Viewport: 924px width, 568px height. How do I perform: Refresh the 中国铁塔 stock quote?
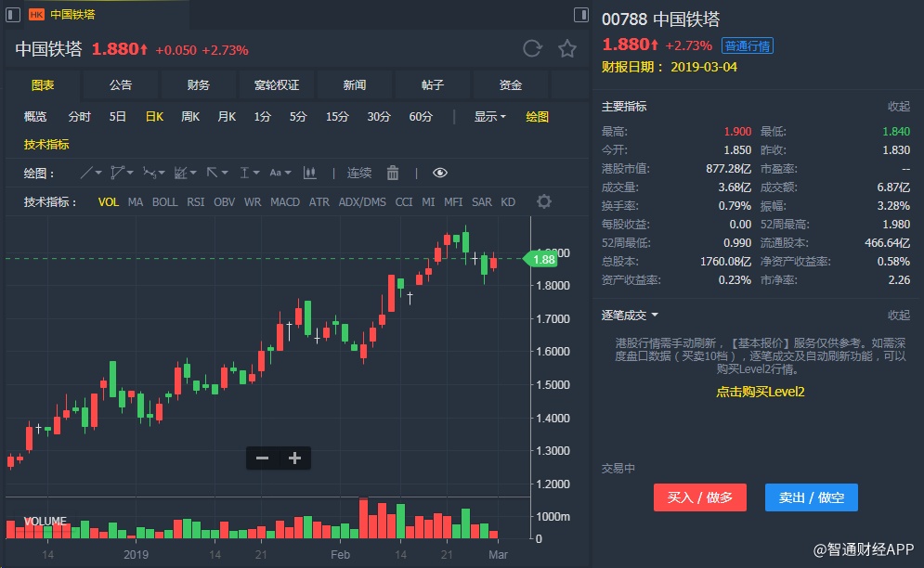(532, 49)
